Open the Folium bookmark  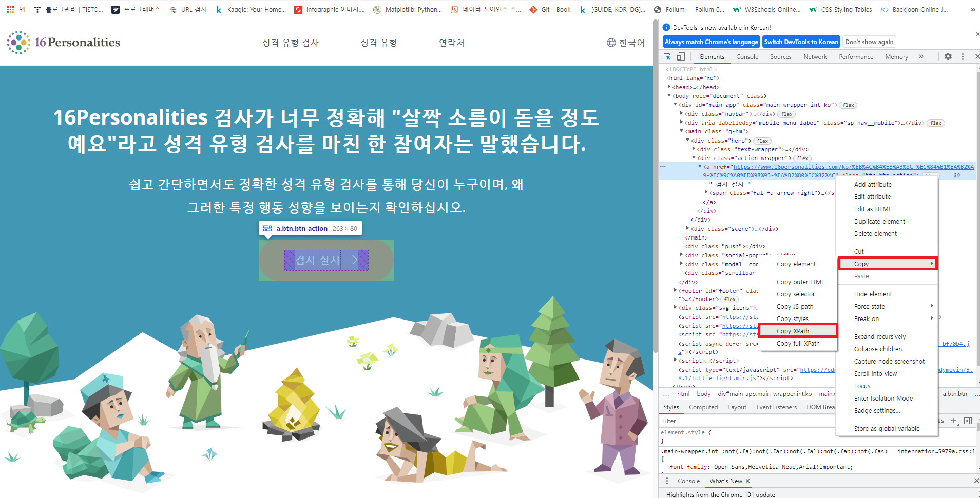tap(689, 9)
